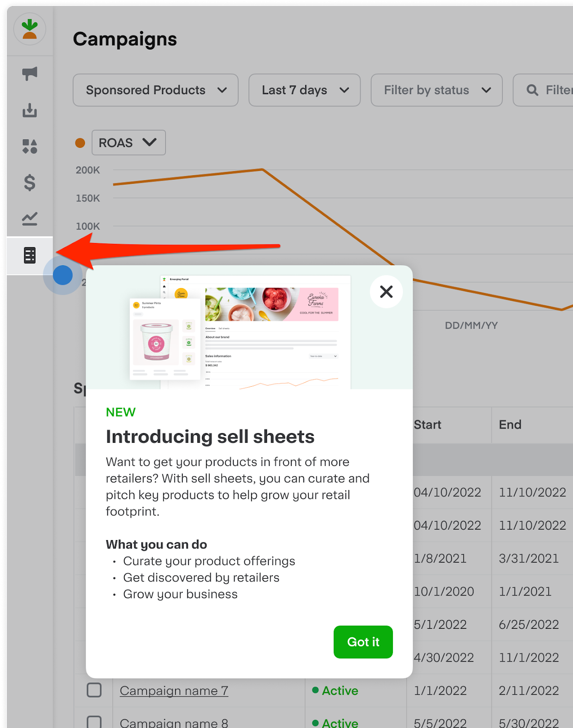Click the 200K axis value
The width and height of the screenshot is (573, 728).
pos(88,170)
